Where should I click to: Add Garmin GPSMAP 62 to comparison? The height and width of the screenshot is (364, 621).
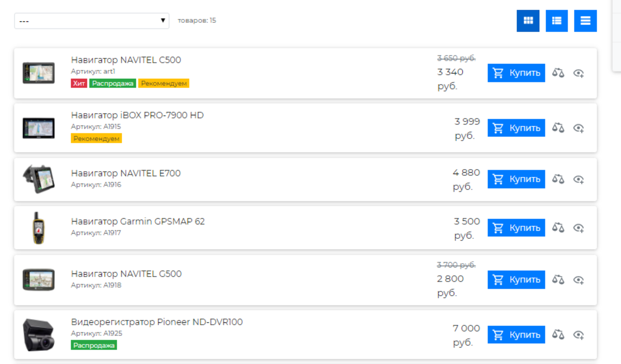pos(558,228)
